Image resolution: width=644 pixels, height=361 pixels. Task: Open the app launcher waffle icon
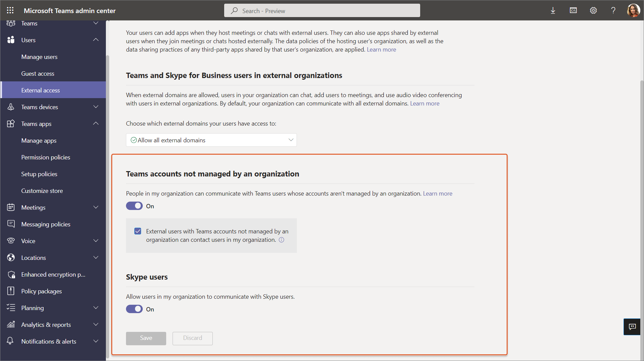click(x=10, y=10)
